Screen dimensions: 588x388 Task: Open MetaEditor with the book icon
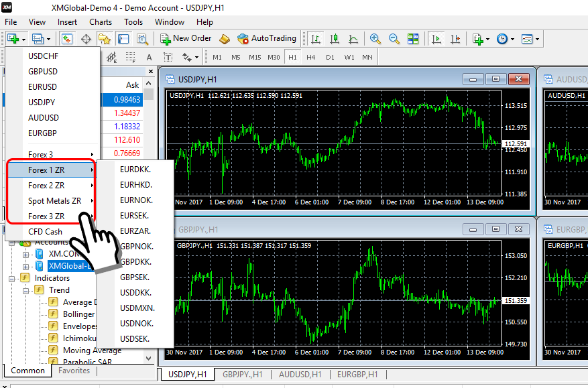(x=225, y=39)
